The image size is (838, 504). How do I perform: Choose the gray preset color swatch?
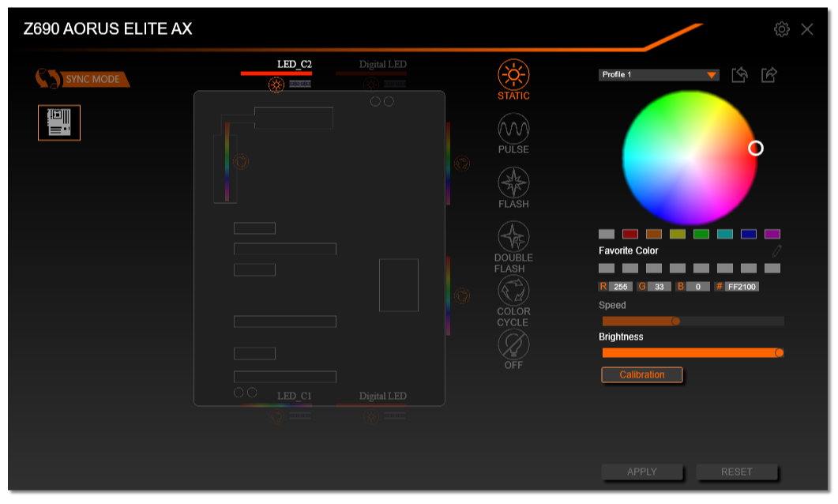(x=606, y=234)
